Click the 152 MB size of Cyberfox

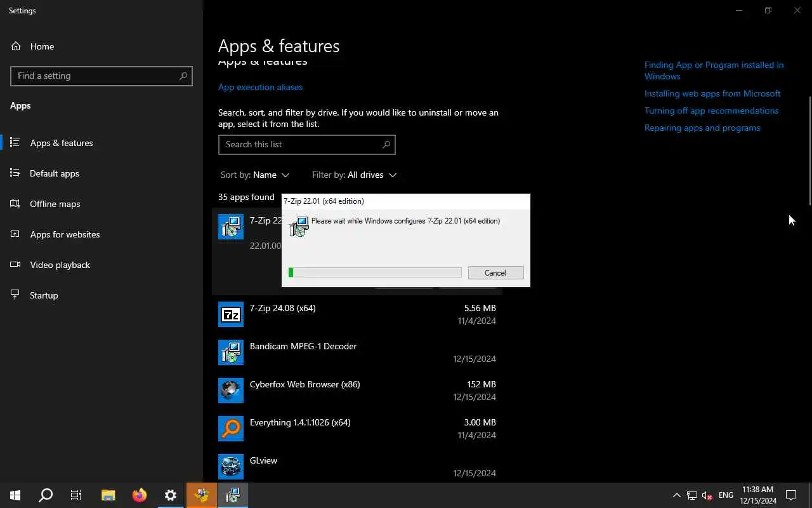pyautogui.click(x=481, y=384)
